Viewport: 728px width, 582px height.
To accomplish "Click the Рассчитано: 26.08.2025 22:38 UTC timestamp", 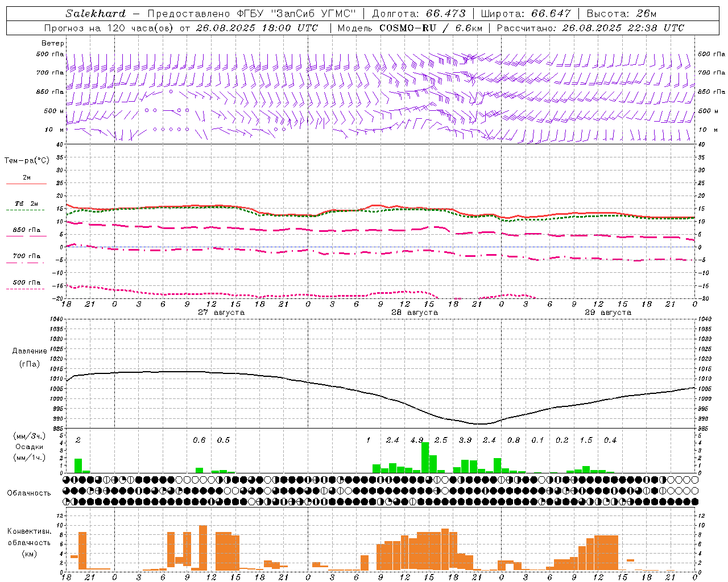I will (590, 28).
